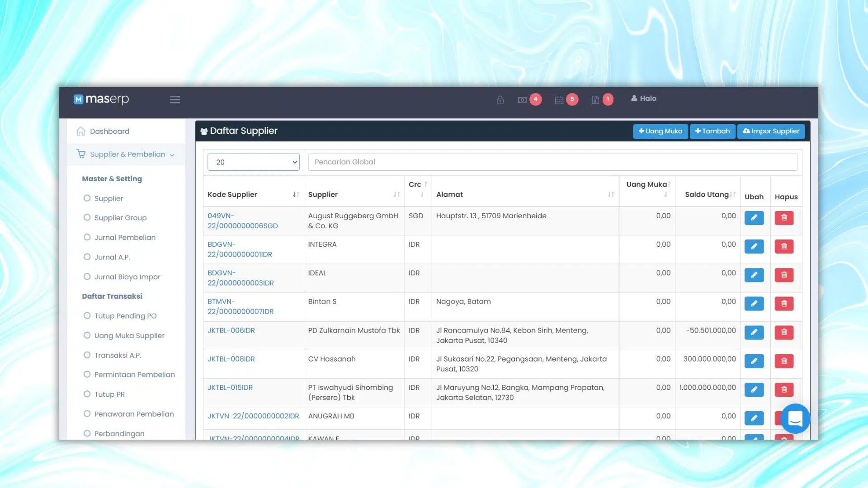Click the maserp logo

101,99
